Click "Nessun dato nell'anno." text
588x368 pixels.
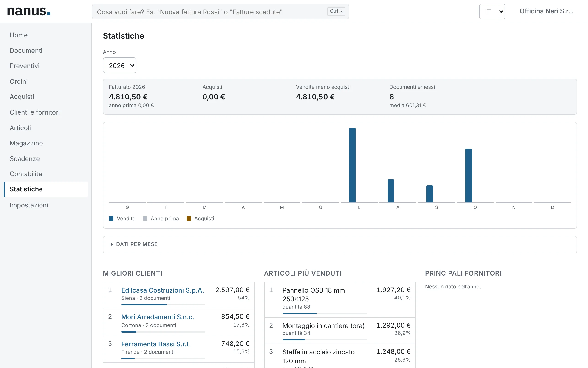pyautogui.click(x=453, y=287)
